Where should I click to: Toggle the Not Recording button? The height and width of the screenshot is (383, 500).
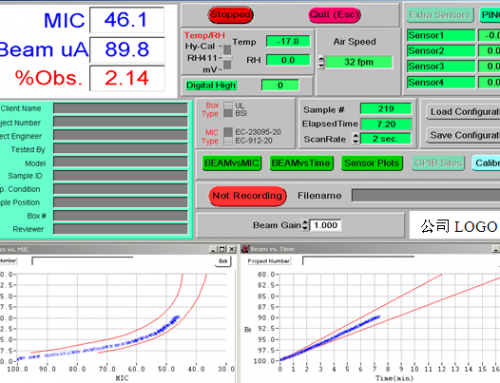247,196
